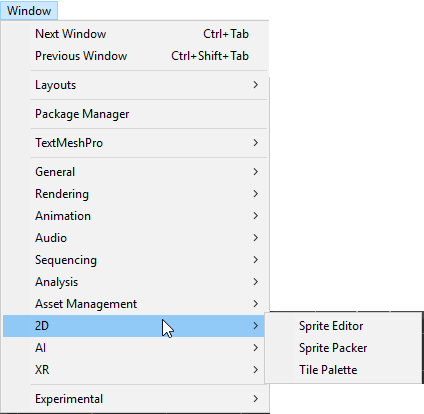Expand the General submenu
The image size is (424, 414).
click(134, 172)
